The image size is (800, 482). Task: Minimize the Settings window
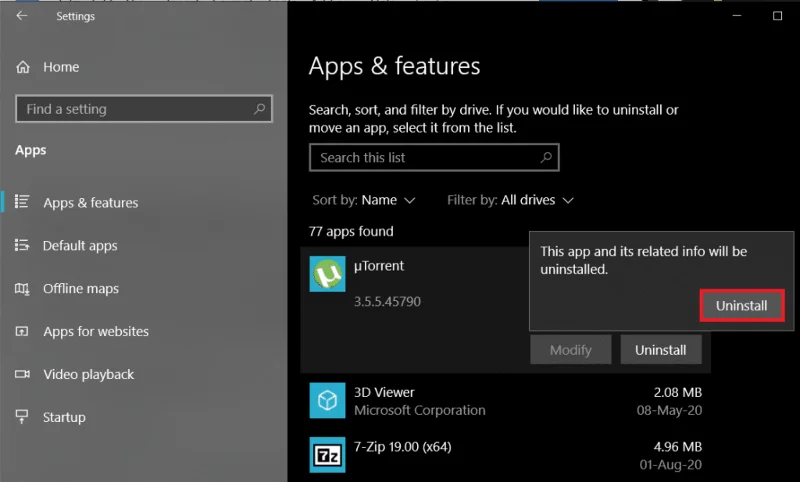pos(737,16)
